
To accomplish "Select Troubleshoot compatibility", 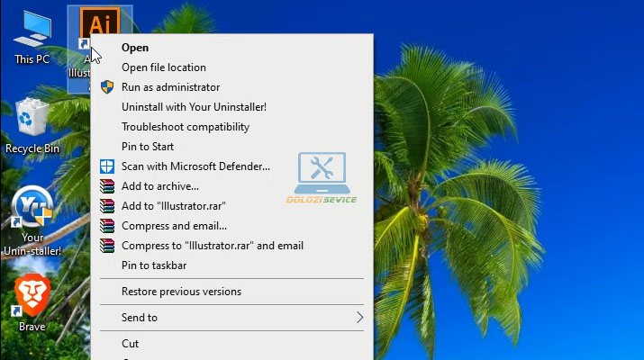I will (x=185, y=127).
